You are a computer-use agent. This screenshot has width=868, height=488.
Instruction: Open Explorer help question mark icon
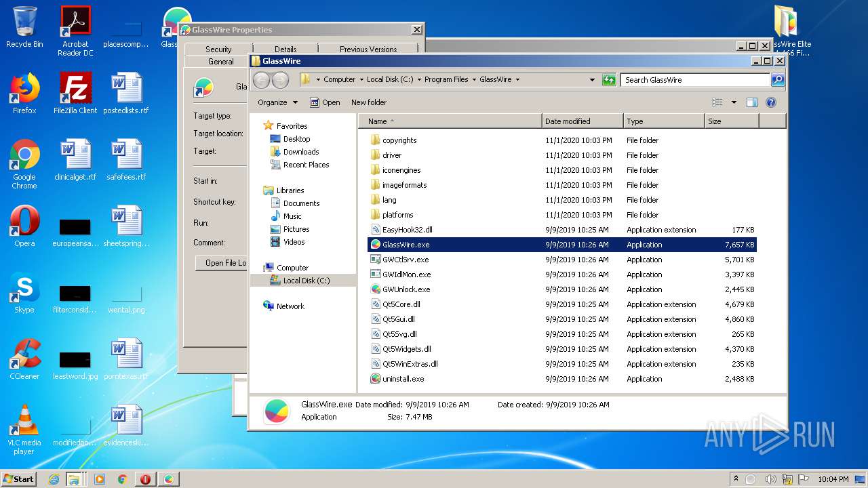pos(770,102)
